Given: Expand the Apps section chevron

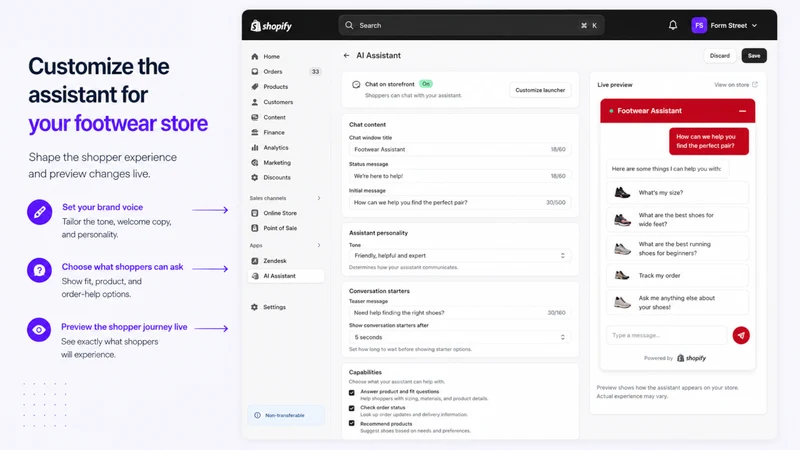Looking at the screenshot, I should (x=319, y=245).
